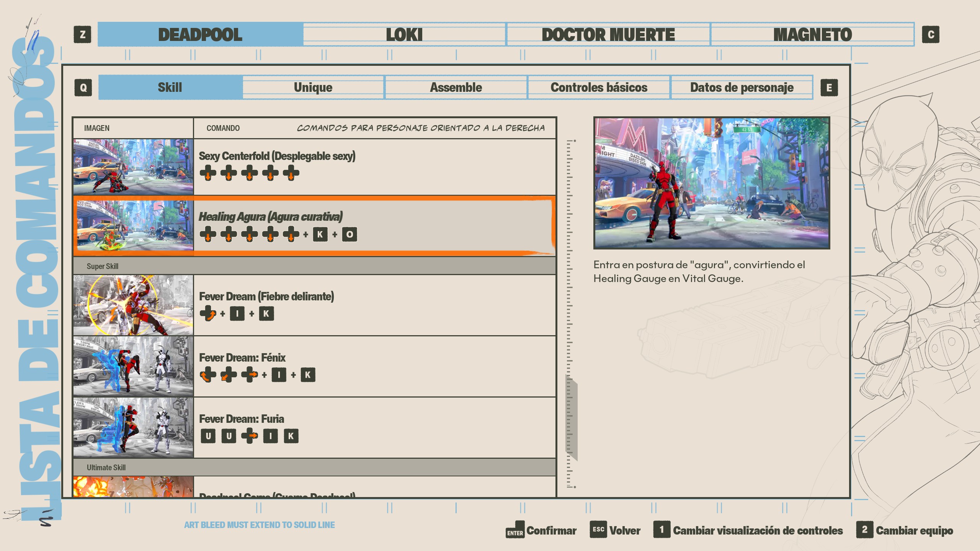Click the COMANDO column header
This screenshot has width=980, height=551.
click(223, 128)
